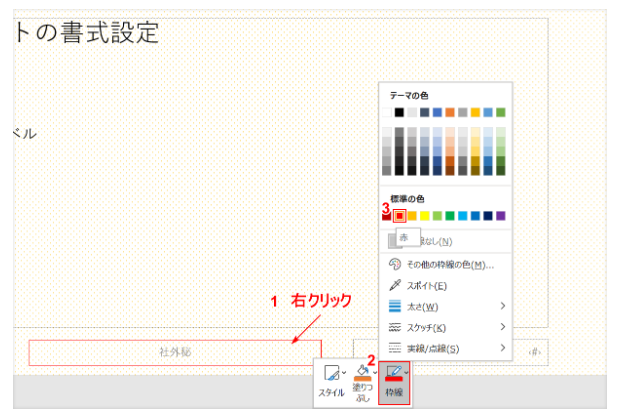The height and width of the screenshot is (419, 624).
Task: Open その他の枠線の色 (More Outline Colors) palette
Action: point(446,264)
